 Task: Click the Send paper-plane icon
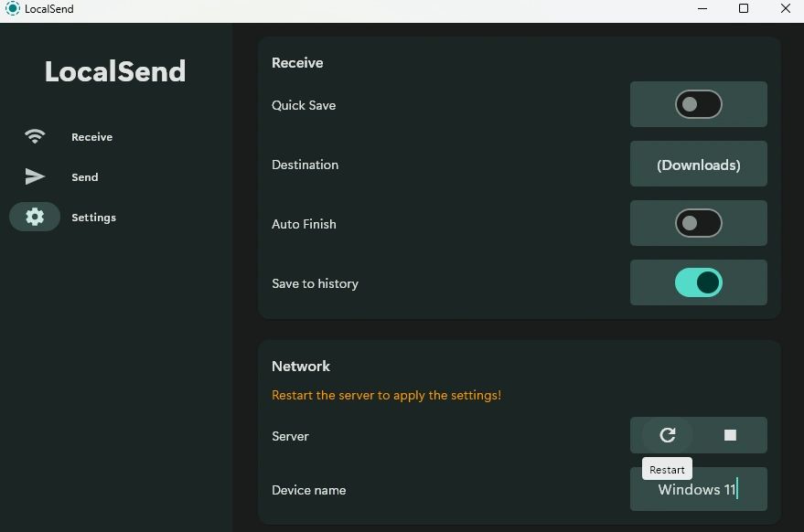35,177
